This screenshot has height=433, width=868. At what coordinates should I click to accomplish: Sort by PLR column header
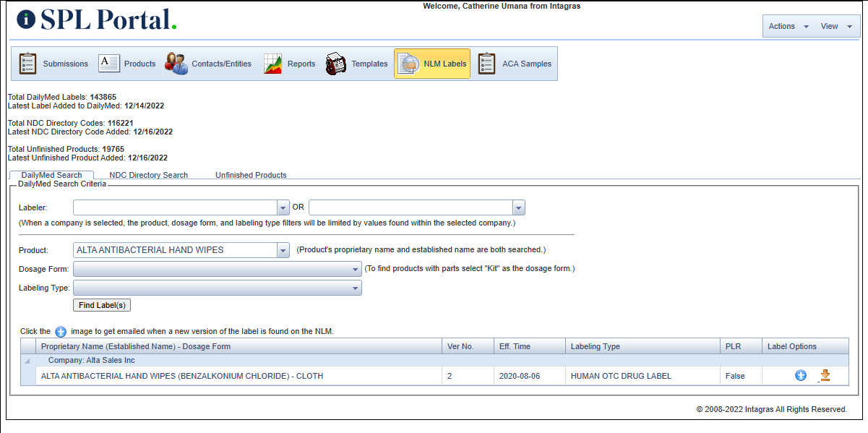(741, 346)
